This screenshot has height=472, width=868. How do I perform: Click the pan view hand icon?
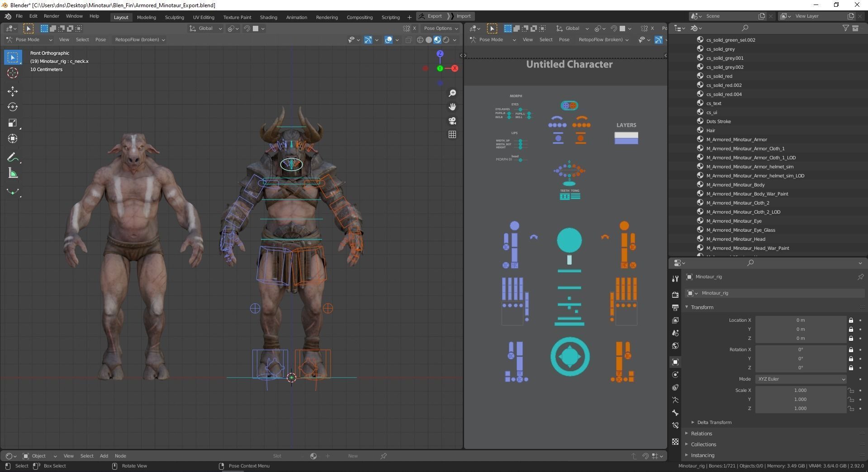click(452, 107)
